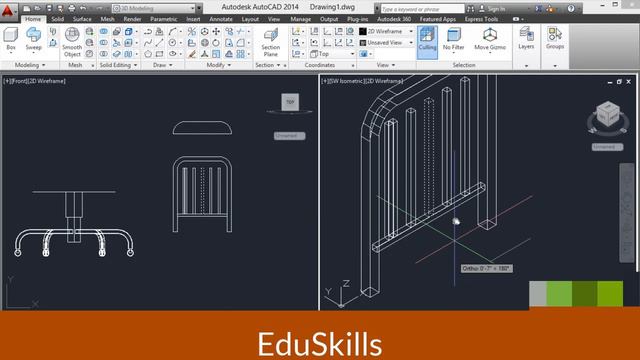Switch to the Surface ribbon tab
This screenshot has width=640, height=360.
pyautogui.click(x=82, y=19)
